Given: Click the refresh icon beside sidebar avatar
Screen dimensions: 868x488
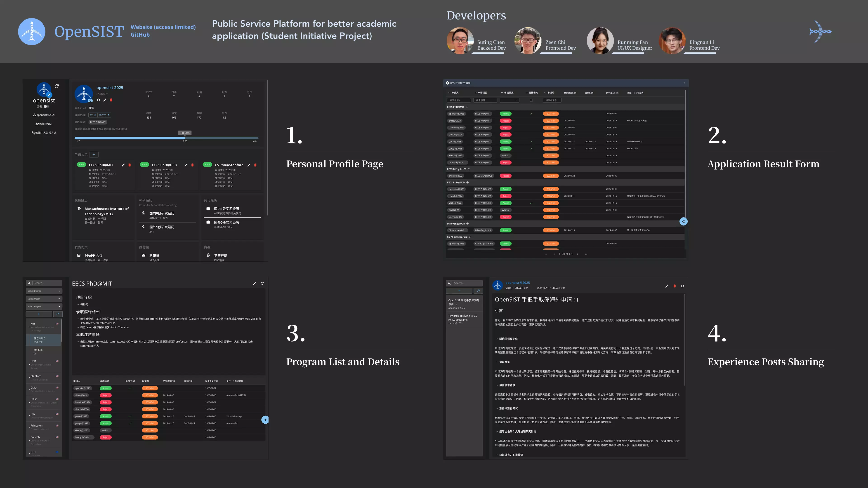Looking at the screenshot, I should pyautogui.click(x=57, y=86).
